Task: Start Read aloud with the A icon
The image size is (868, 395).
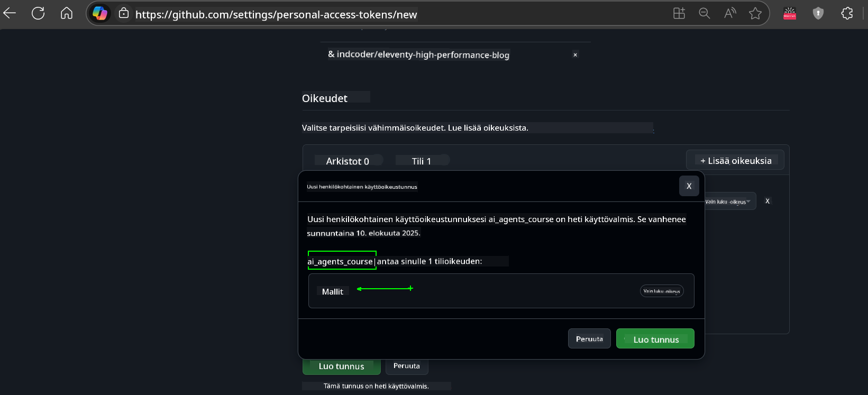Action: click(x=730, y=14)
